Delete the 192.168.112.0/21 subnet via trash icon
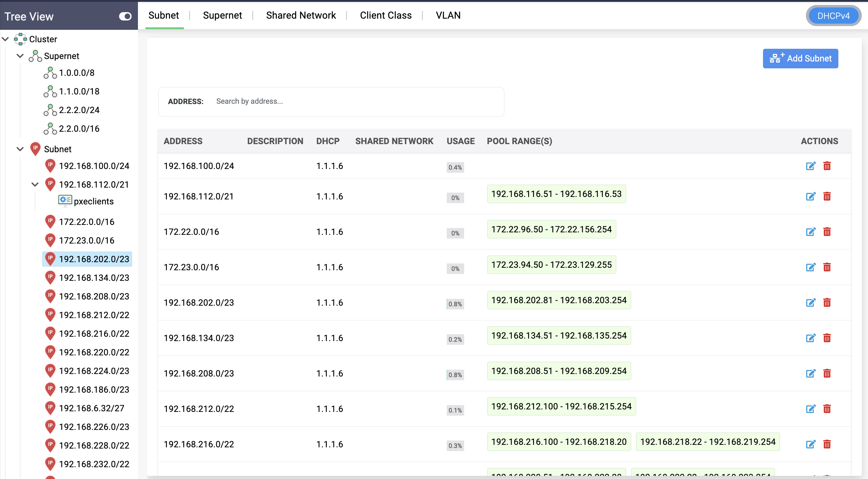Screen dimensions: 868x479 pyautogui.click(x=828, y=196)
